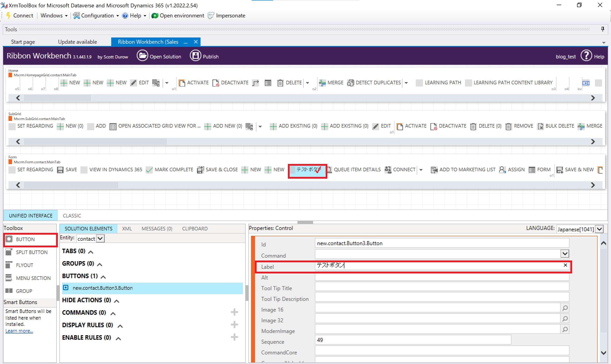Open the CLIPBOARD tab

195,229
